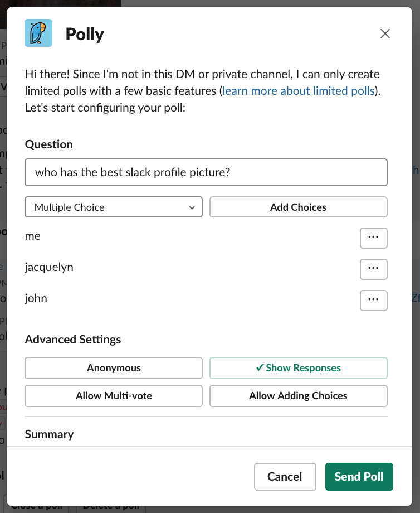This screenshot has height=513, width=420.
Task: Enable Allow Adding Choices
Action: 299,396
